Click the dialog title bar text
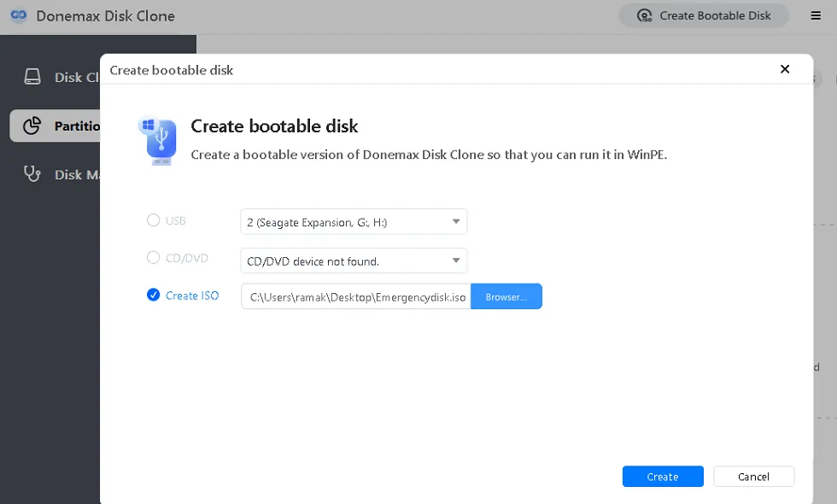 click(x=172, y=70)
